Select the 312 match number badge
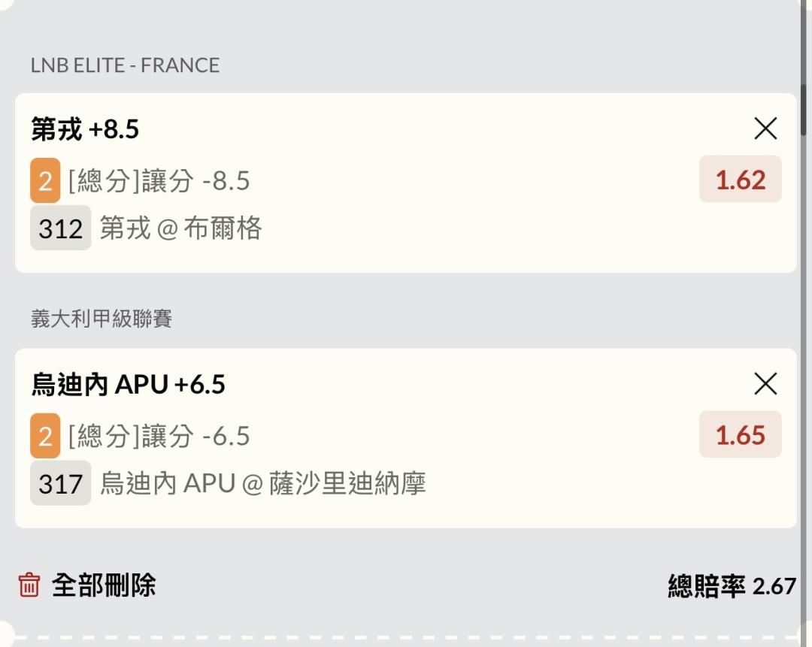 [x=60, y=228]
